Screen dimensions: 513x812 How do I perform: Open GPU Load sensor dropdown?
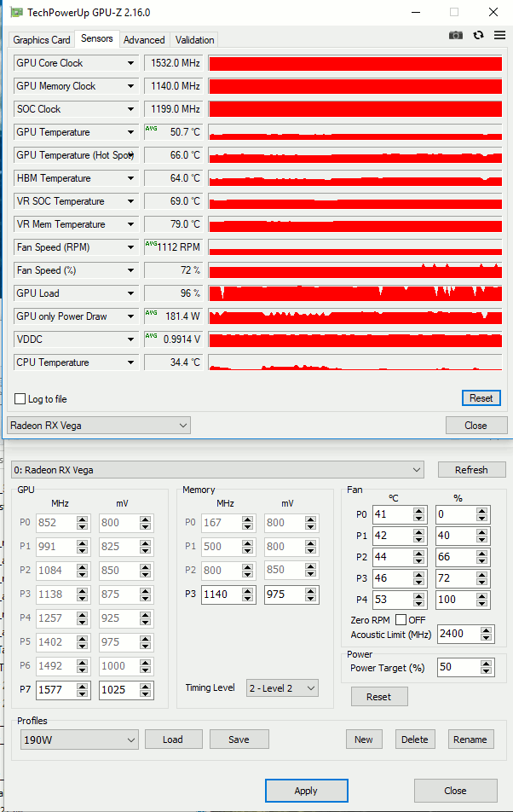click(131, 293)
